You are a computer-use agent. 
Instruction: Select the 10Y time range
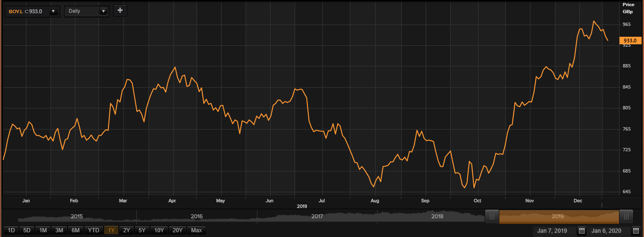159,230
